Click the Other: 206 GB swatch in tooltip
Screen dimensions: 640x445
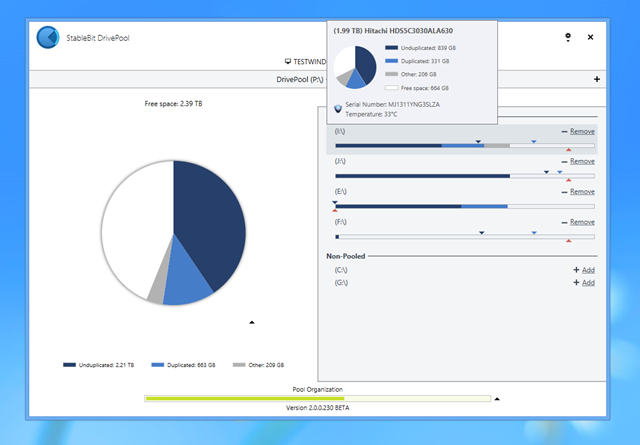(x=391, y=74)
